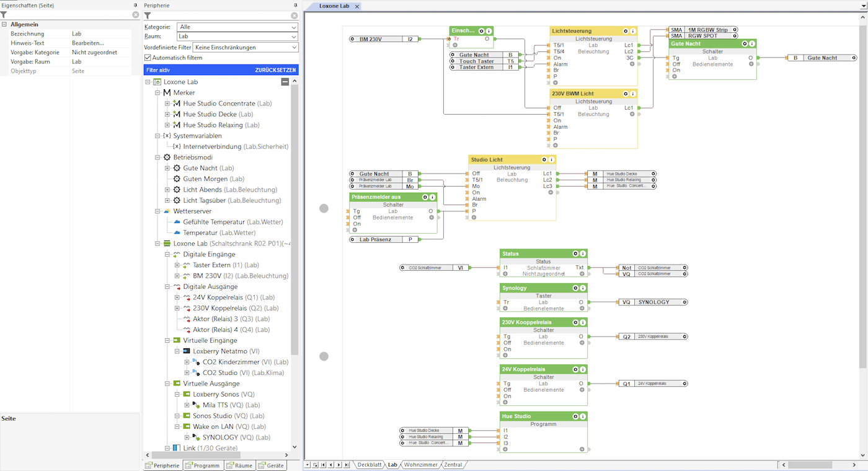Clear the Peripherie search filter
The height and width of the screenshot is (471, 868).
pyautogui.click(x=294, y=15)
